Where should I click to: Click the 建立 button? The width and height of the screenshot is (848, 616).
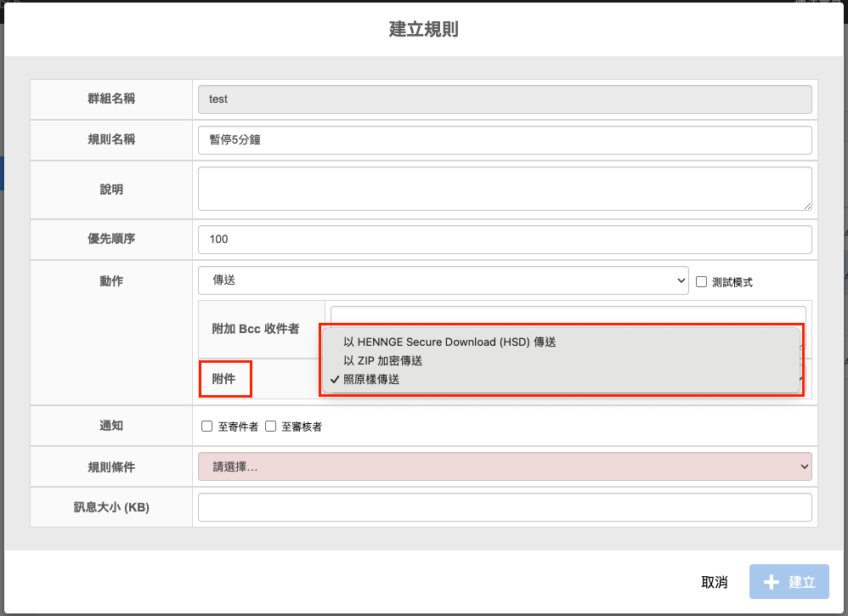pos(789,581)
